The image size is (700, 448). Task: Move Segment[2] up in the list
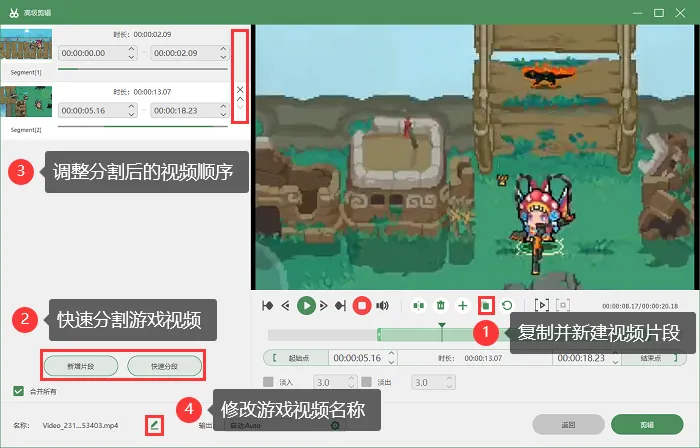[240, 99]
